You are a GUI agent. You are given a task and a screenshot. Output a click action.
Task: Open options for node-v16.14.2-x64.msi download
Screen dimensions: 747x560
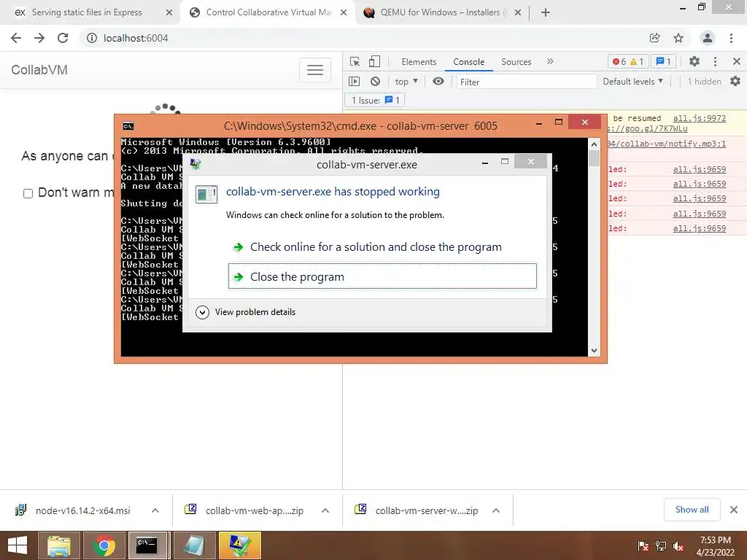pos(155,510)
